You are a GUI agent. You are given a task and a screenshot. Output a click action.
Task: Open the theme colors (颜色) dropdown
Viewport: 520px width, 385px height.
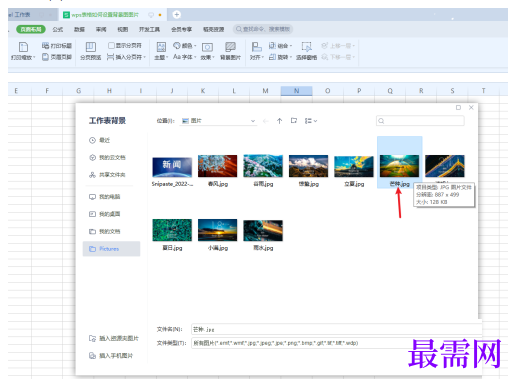(184, 45)
